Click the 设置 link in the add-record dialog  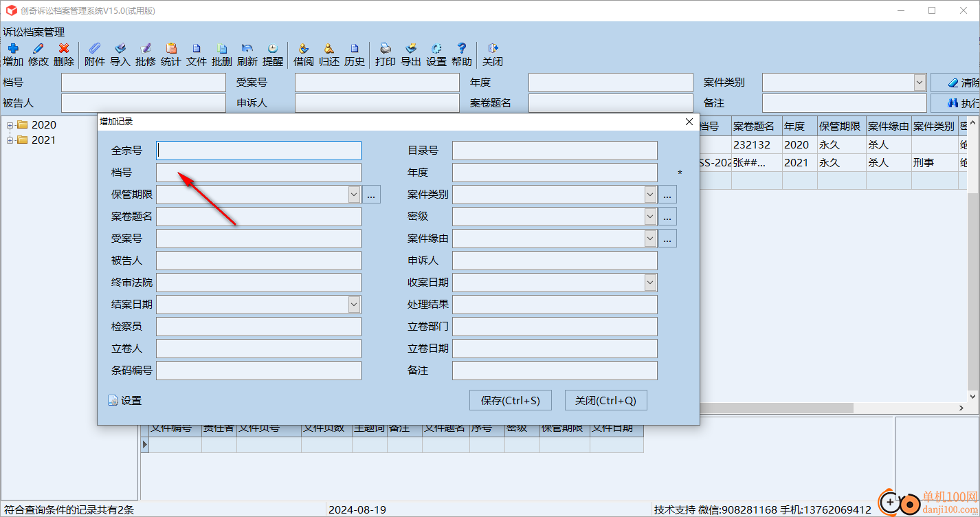125,400
